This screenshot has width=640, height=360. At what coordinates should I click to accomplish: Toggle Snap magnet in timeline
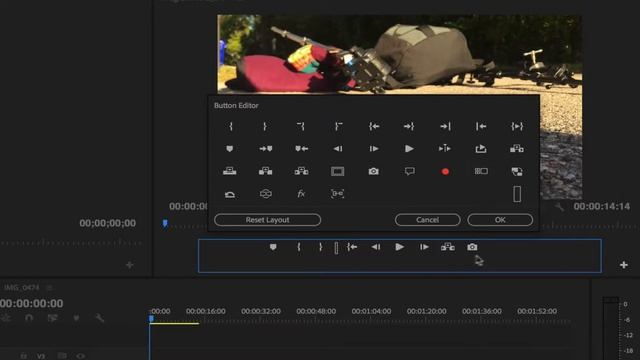[29, 318]
